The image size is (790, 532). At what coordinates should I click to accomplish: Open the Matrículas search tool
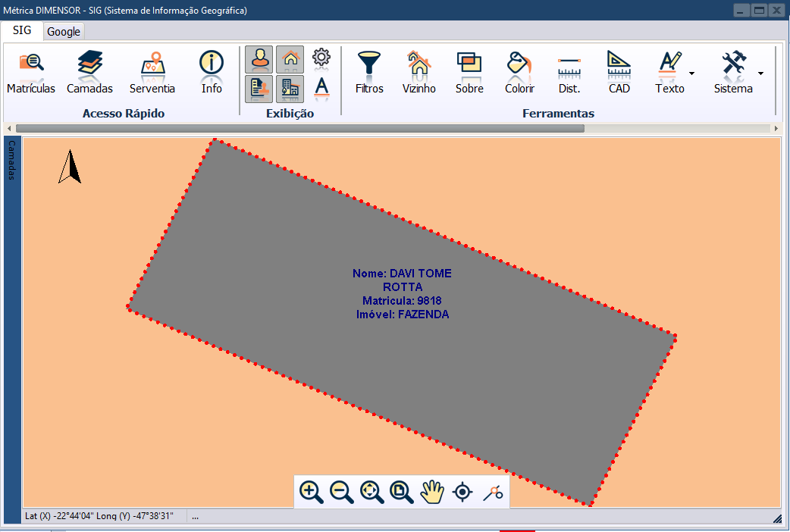click(x=31, y=72)
